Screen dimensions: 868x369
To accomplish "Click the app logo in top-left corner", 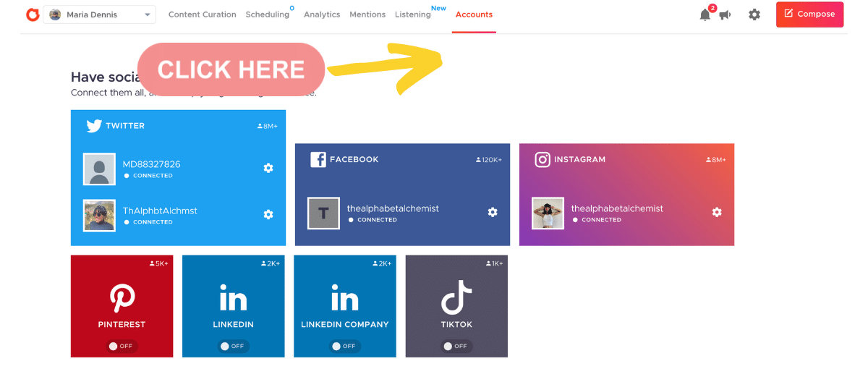I will 33,14.
